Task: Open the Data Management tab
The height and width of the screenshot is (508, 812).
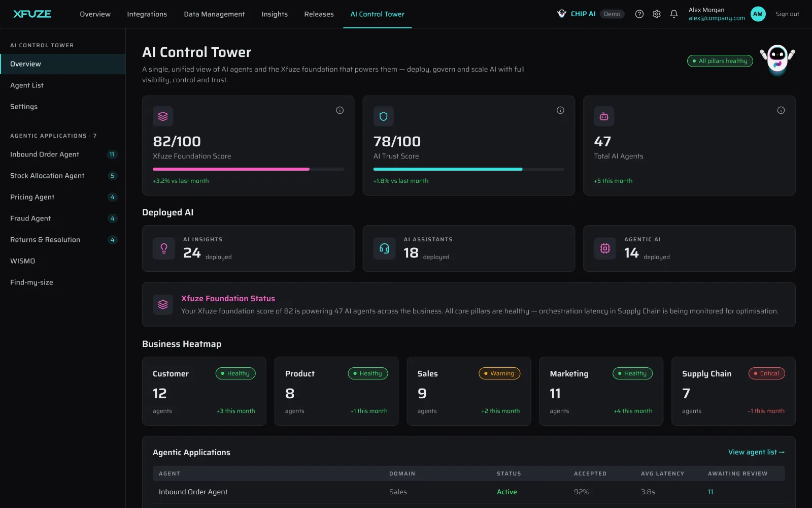Action: pyautogui.click(x=214, y=14)
